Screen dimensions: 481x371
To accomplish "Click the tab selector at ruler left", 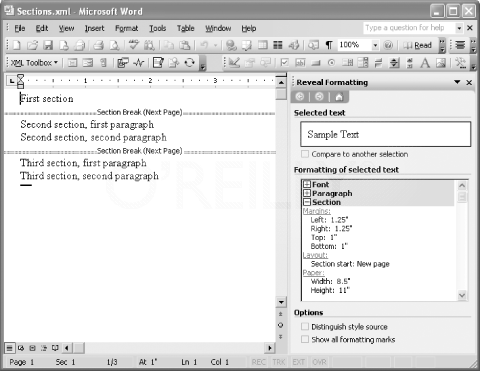I will click(12, 81).
